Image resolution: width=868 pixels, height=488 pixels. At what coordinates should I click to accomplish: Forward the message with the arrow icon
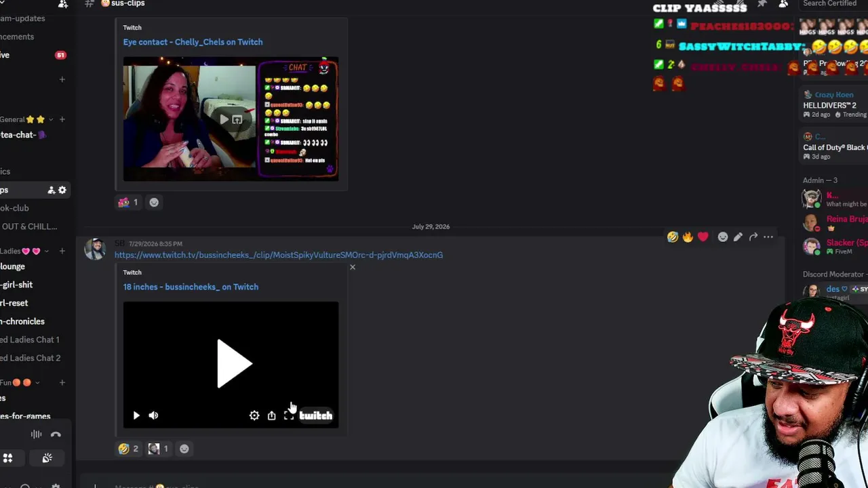point(753,237)
